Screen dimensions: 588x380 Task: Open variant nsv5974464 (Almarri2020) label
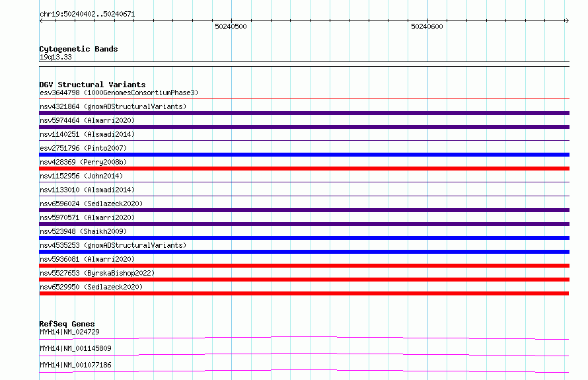tap(87, 120)
